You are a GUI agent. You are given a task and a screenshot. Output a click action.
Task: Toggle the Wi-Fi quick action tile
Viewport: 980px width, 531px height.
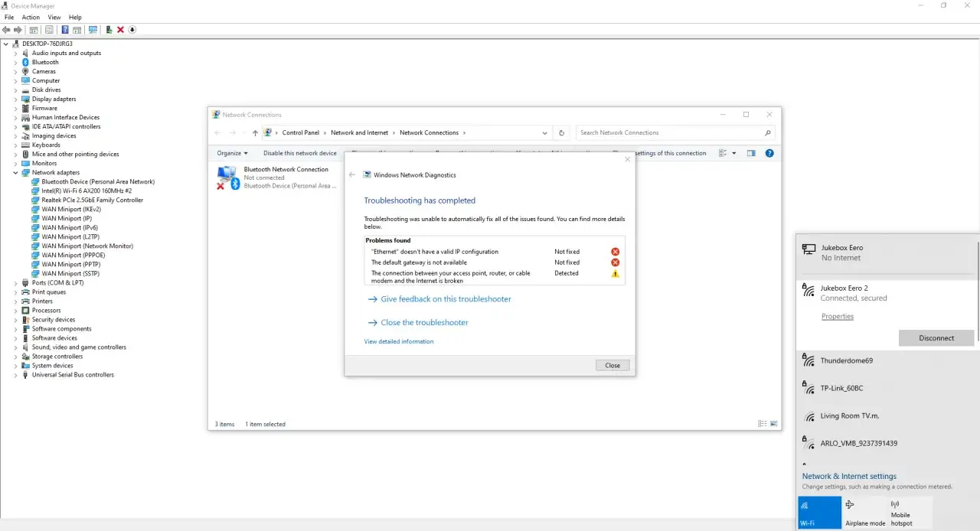click(818, 512)
